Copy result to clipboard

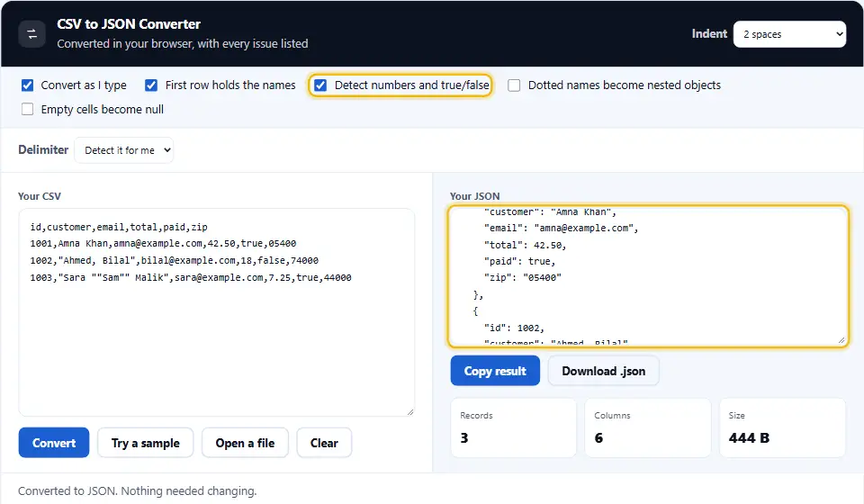click(x=495, y=371)
